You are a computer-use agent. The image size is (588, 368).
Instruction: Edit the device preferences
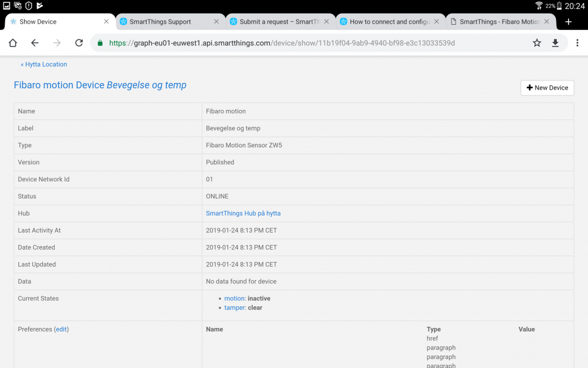tap(62, 329)
